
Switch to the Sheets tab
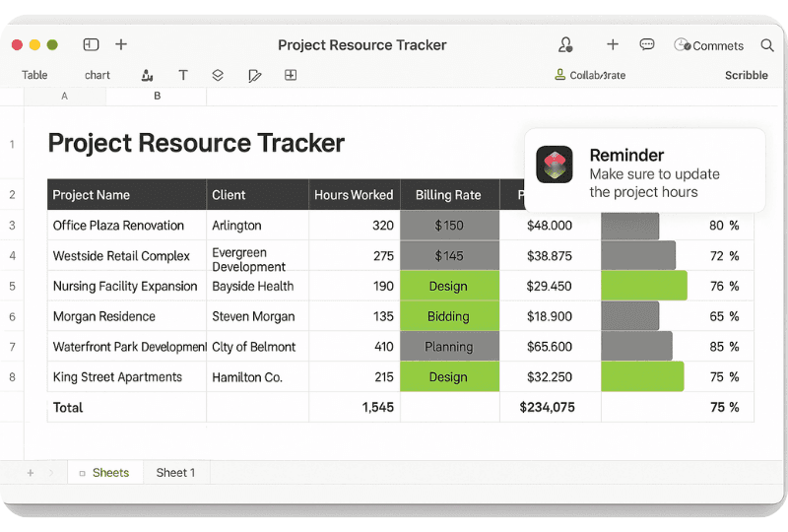(105, 473)
